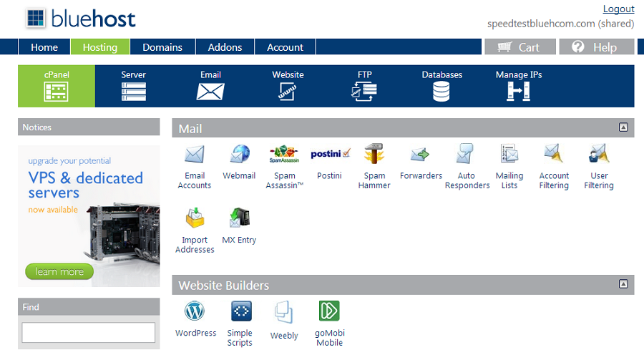
Task: Open the Website hosting section
Action: [288, 86]
